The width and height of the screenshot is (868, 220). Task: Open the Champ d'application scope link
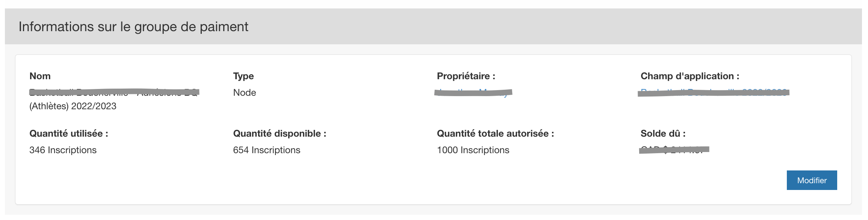tap(713, 92)
